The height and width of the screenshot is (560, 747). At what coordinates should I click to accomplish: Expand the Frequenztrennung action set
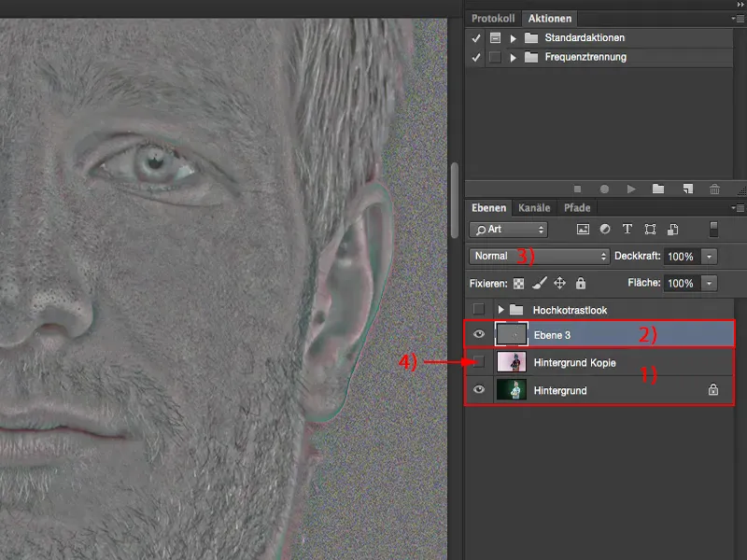(513, 58)
